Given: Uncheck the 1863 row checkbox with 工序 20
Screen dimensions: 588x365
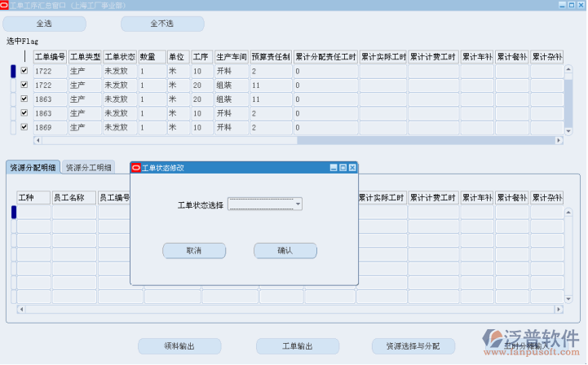Looking at the screenshot, I should 24,99.
